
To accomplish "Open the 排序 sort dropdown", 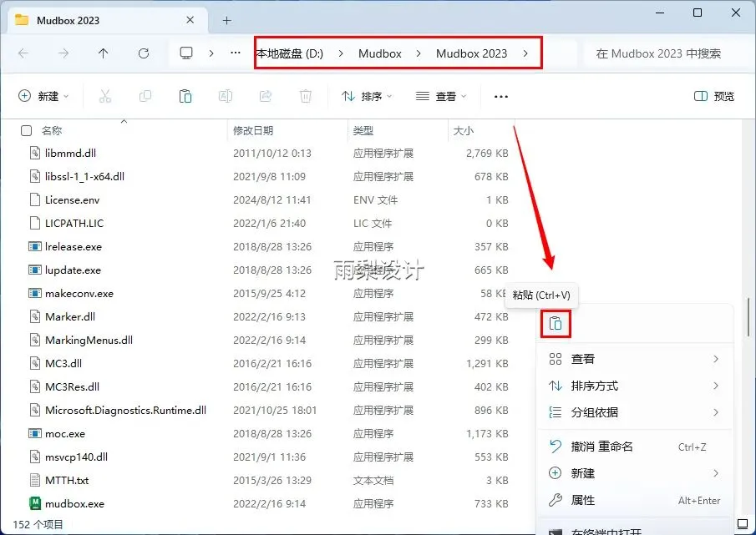I will pyautogui.click(x=367, y=96).
